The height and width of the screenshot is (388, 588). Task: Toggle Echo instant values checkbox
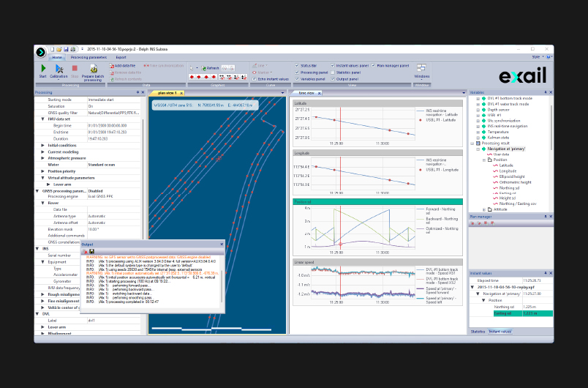[x=255, y=79]
